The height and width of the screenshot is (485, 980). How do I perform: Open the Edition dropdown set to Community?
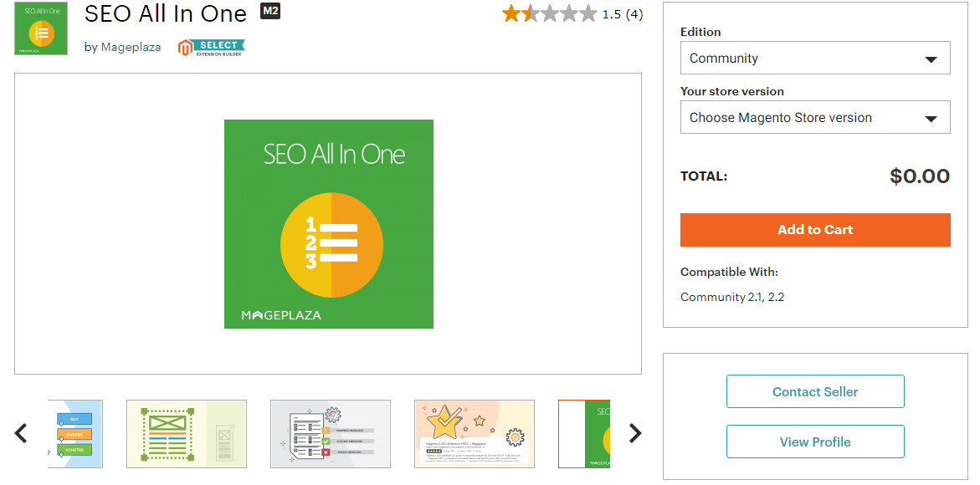[x=815, y=58]
